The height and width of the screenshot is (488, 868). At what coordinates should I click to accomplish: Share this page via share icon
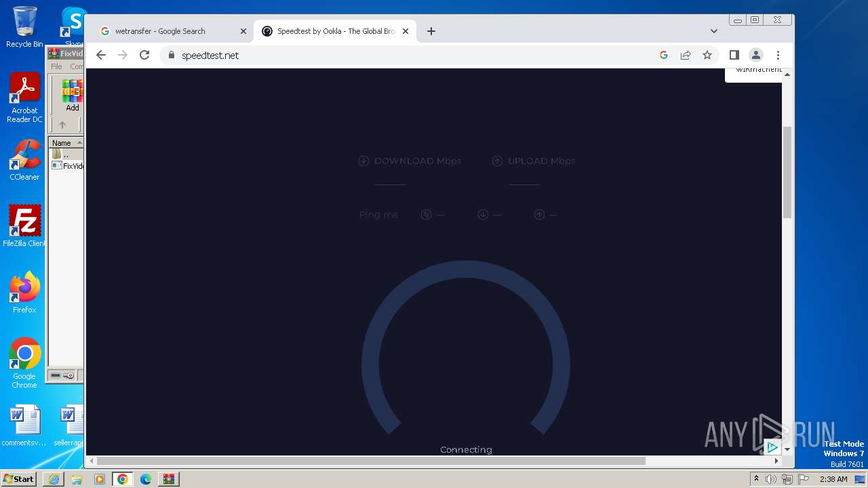point(686,56)
